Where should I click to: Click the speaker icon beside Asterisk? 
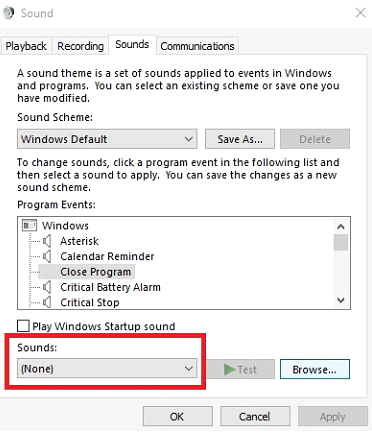pos(47,241)
